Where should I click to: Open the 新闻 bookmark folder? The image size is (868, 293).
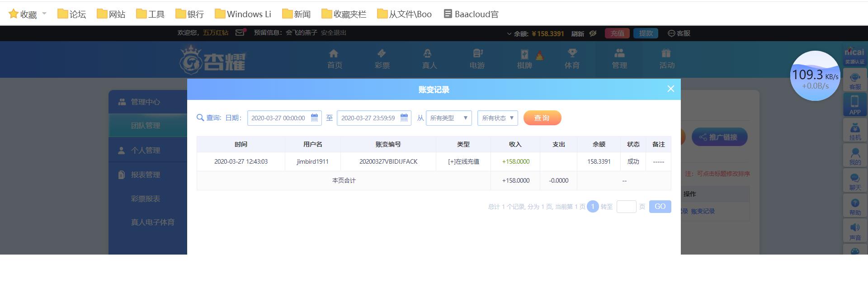296,14
